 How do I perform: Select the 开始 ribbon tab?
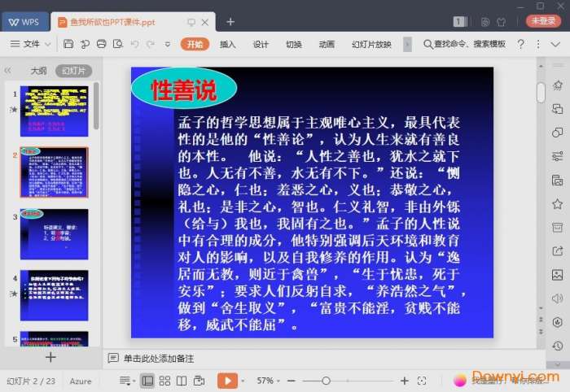tap(195, 44)
